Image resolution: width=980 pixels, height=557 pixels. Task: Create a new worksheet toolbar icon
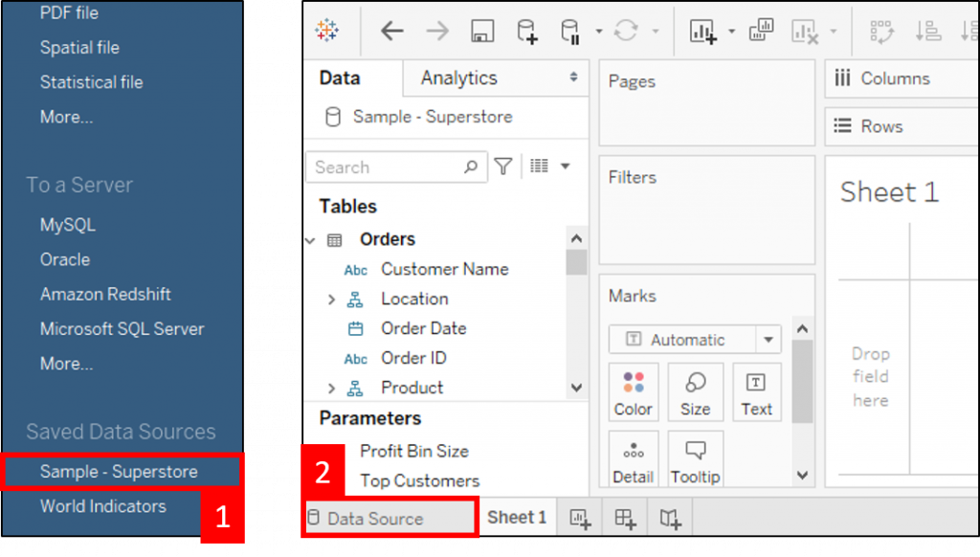703,32
